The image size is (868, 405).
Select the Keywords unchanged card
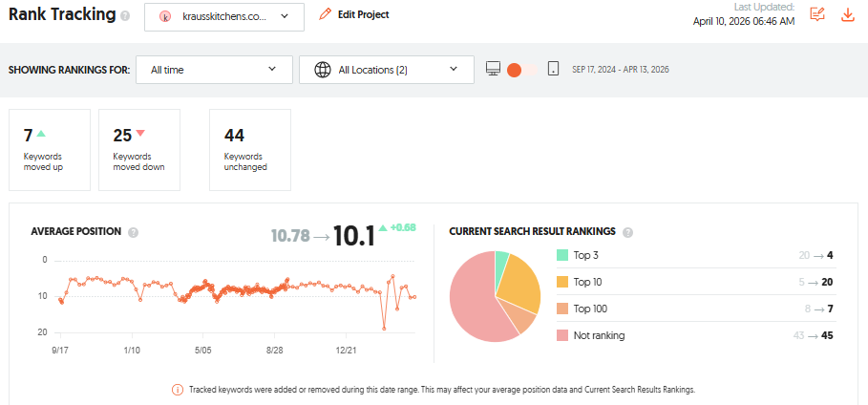pyautogui.click(x=249, y=150)
